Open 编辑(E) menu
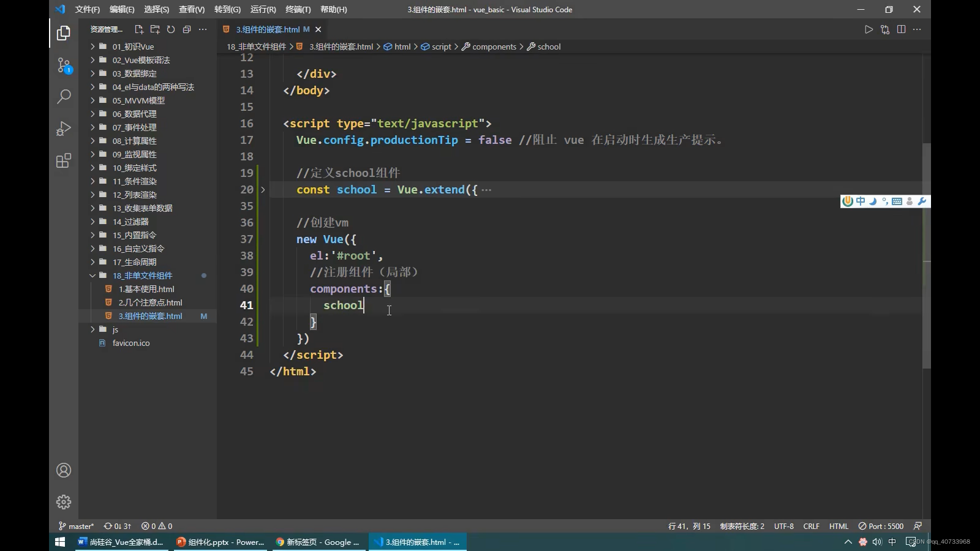Image resolution: width=980 pixels, height=551 pixels. 122,9
